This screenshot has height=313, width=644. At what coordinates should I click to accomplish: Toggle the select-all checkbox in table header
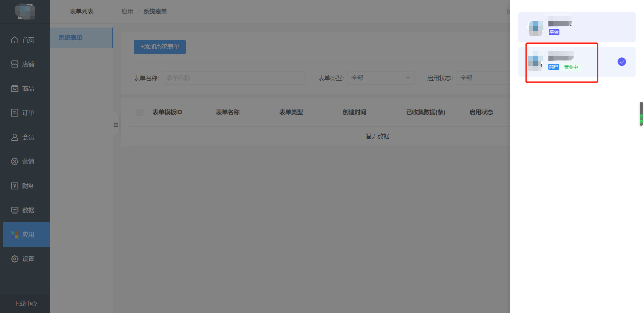pyautogui.click(x=139, y=112)
